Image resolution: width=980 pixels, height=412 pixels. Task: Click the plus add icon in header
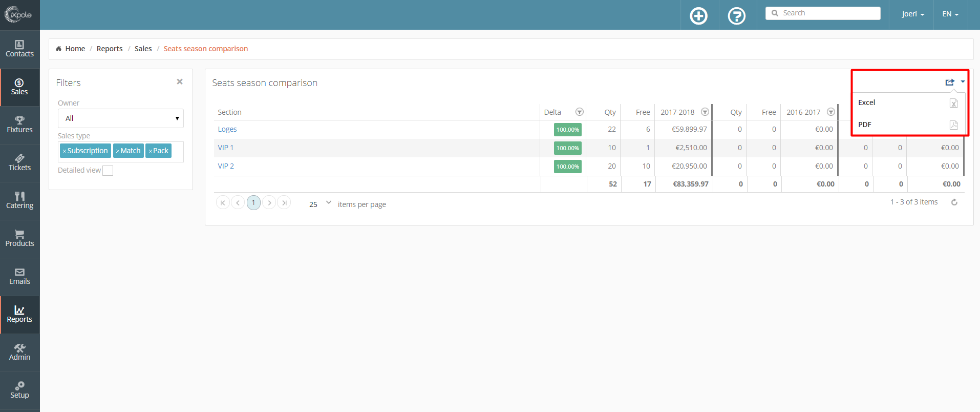(x=698, y=16)
